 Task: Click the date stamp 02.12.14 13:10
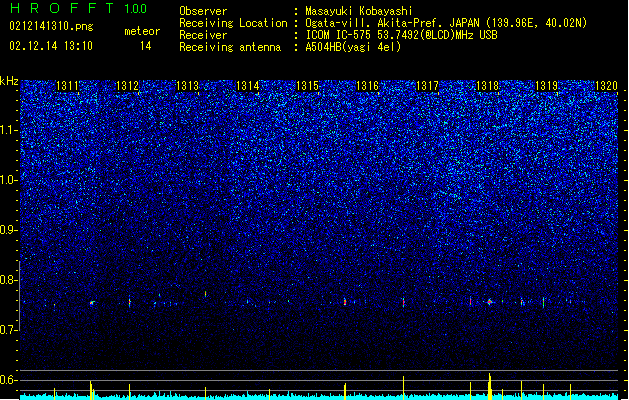(x=51, y=46)
